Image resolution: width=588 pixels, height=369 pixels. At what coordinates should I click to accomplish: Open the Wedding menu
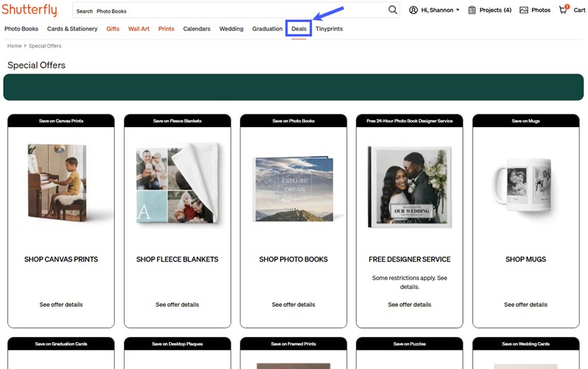tap(231, 29)
